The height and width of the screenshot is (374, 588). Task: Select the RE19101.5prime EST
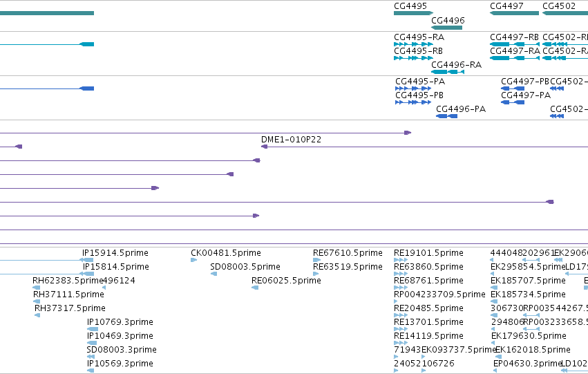pyautogui.click(x=401, y=260)
